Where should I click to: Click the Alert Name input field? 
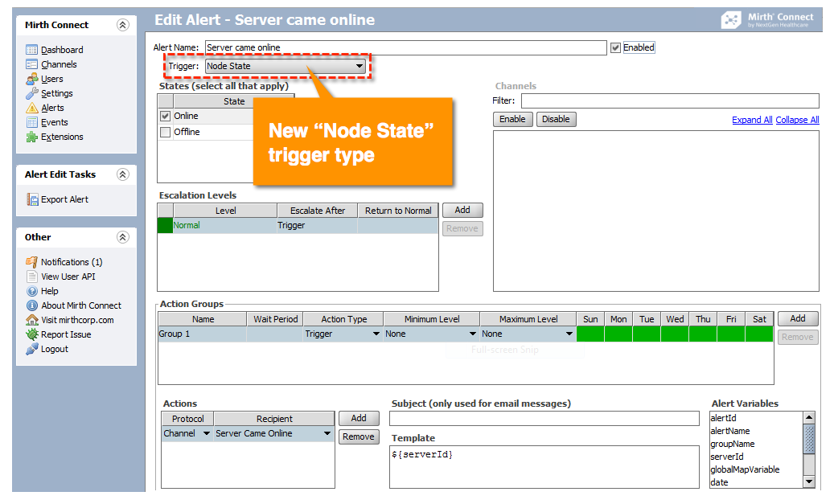[406, 48]
